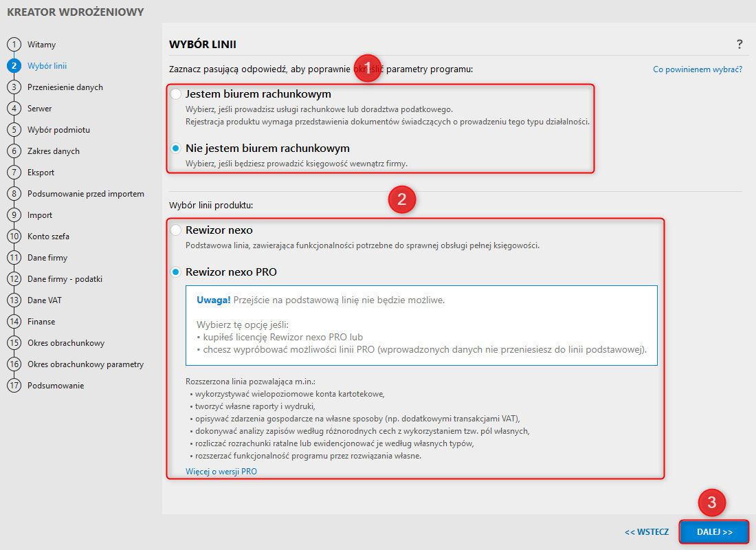756x550 pixels.
Task: Click the "Wybór linii produktu:" label
Action: click(211, 205)
